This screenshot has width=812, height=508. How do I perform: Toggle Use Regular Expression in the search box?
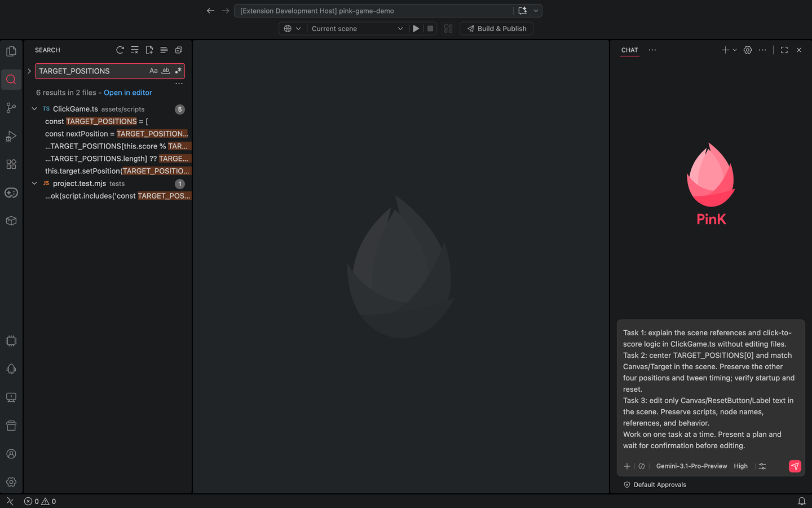tap(178, 71)
